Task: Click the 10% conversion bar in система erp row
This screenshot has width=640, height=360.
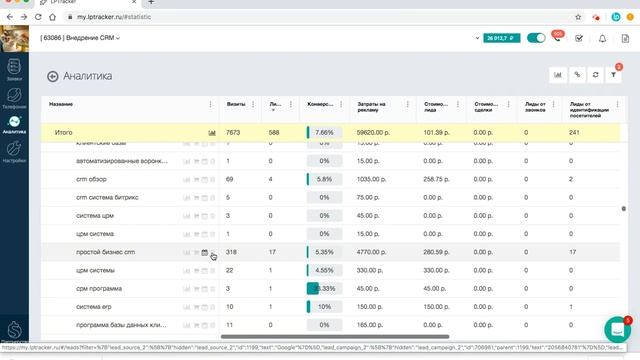Action: tap(324, 307)
